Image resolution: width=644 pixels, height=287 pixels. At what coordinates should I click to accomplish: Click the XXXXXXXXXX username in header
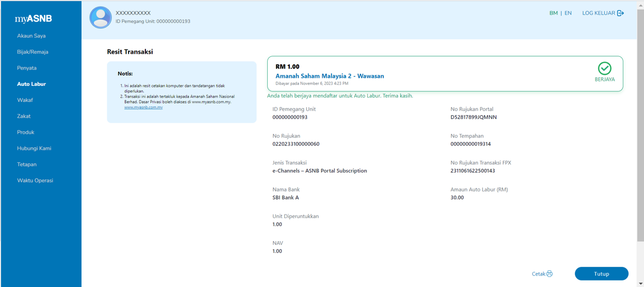tap(133, 13)
